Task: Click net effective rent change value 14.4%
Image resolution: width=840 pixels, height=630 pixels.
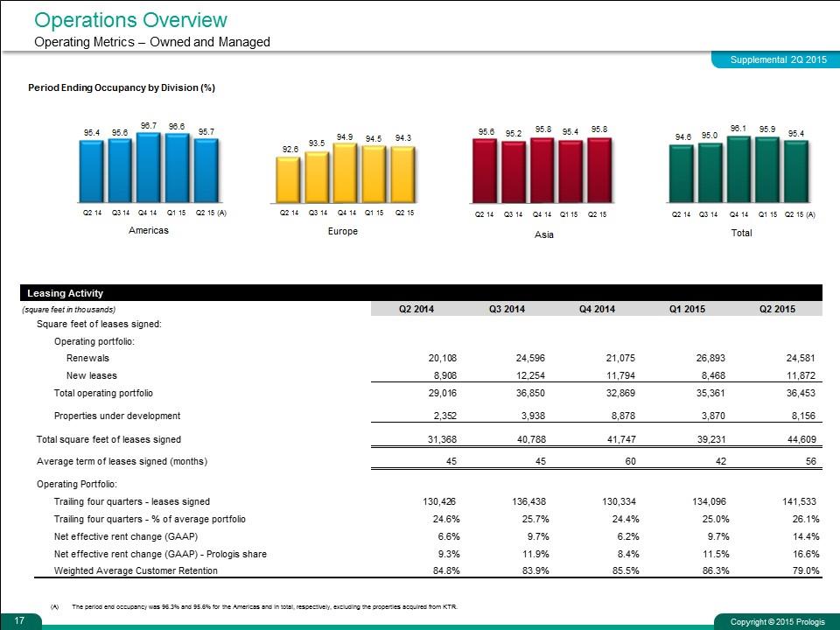Action: click(806, 536)
